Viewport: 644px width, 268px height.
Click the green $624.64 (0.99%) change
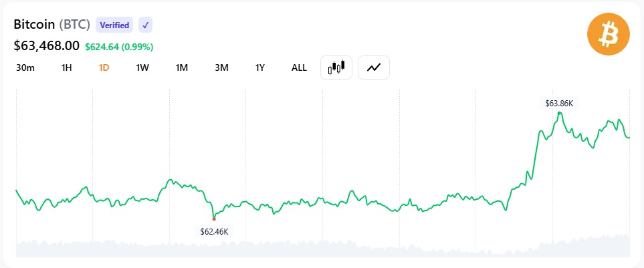point(119,47)
